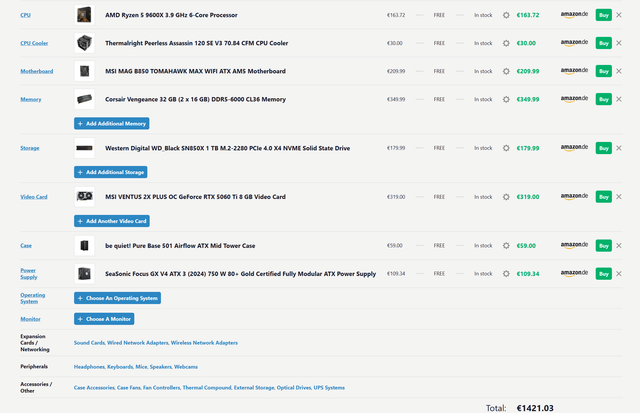The width and height of the screenshot is (640, 413).
Task: Click the gear icon in Motherboard row
Action: coord(506,71)
